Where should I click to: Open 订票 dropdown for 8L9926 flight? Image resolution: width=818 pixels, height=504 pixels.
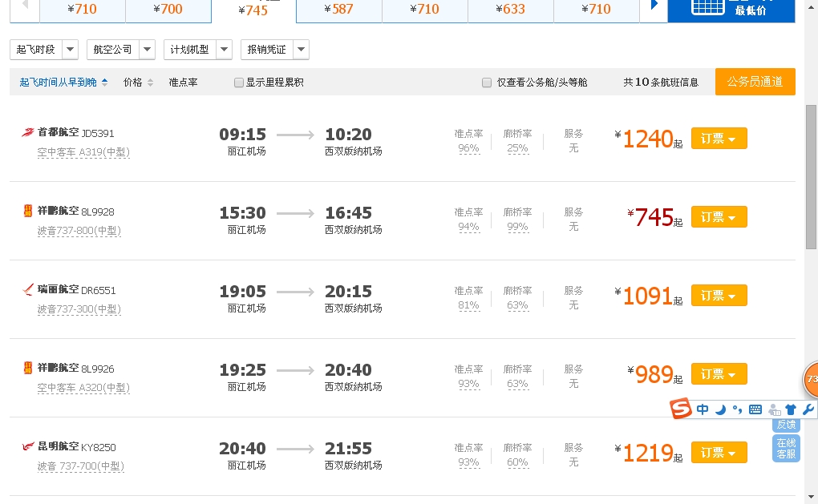[x=719, y=374]
